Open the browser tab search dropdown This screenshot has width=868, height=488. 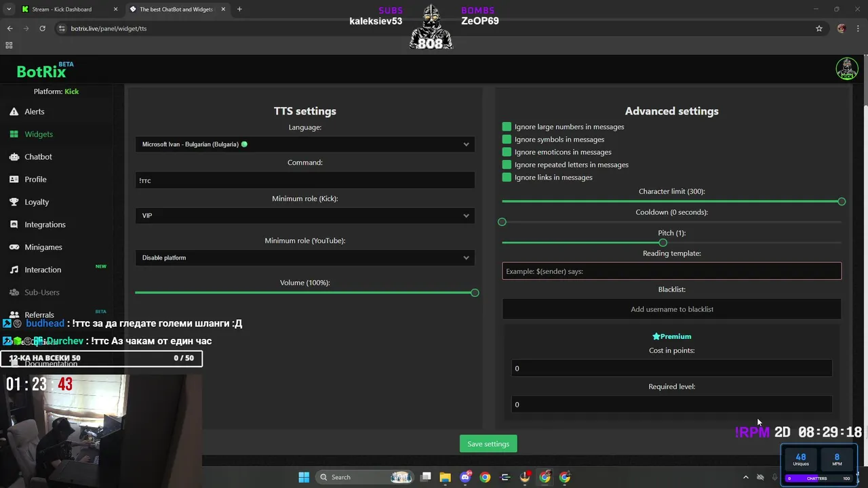pyautogui.click(x=9, y=9)
